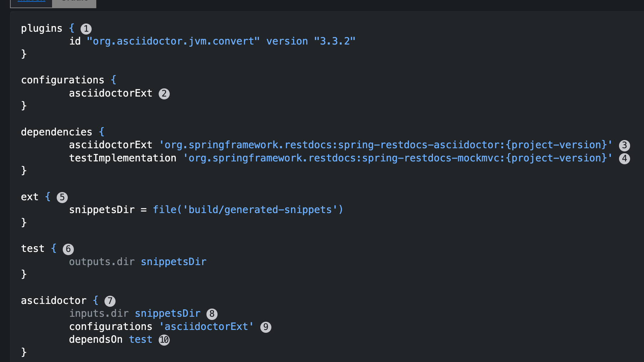Click the "org.asciidoctor.jvm.convert" plugin id string
Screen dimensions: 644x362
coord(173,41)
